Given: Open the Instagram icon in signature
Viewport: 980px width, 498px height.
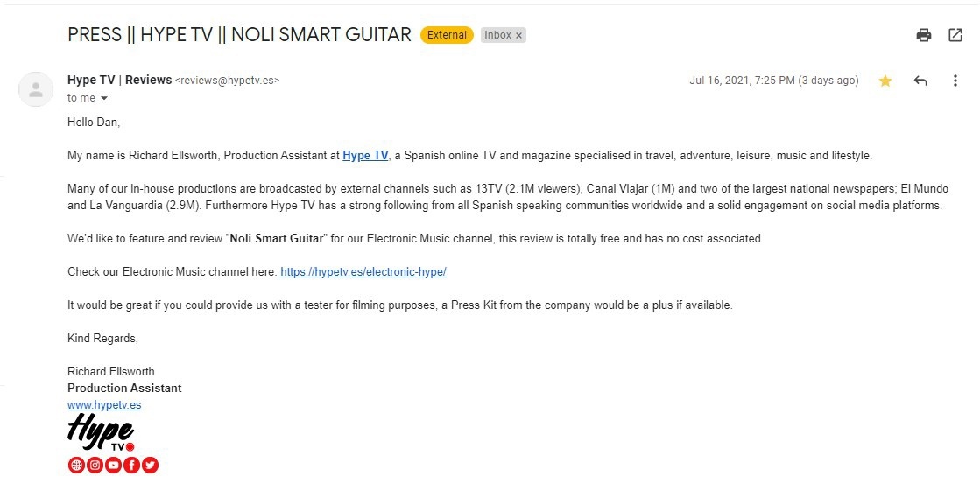Looking at the screenshot, I should coord(95,465).
